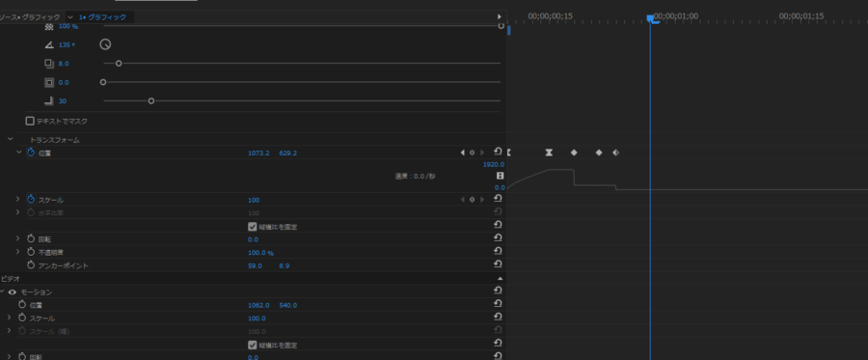Select the ソース・グラフィック tab
868x360 pixels.
coord(30,17)
